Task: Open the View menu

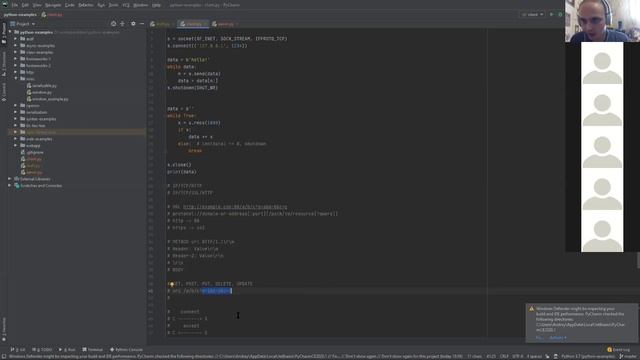Action: 37,5
